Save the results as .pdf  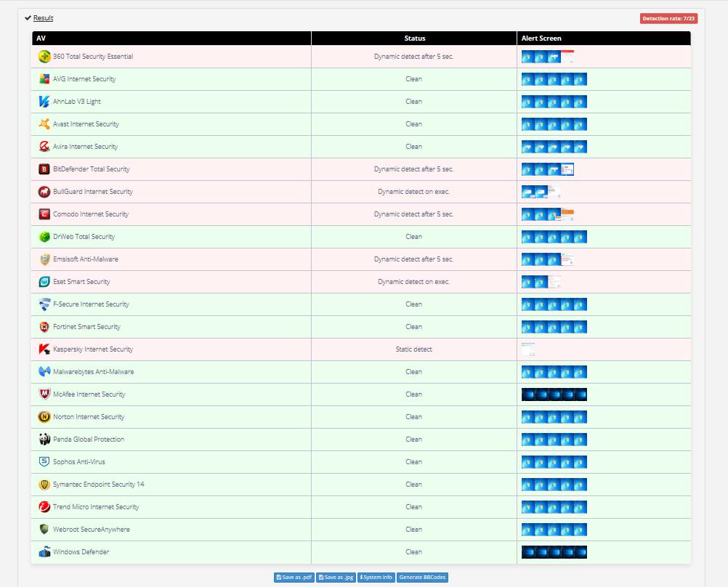coord(294,578)
